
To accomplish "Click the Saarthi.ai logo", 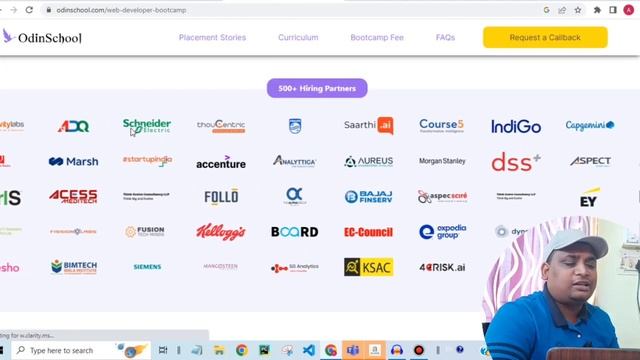I will [369, 125].
